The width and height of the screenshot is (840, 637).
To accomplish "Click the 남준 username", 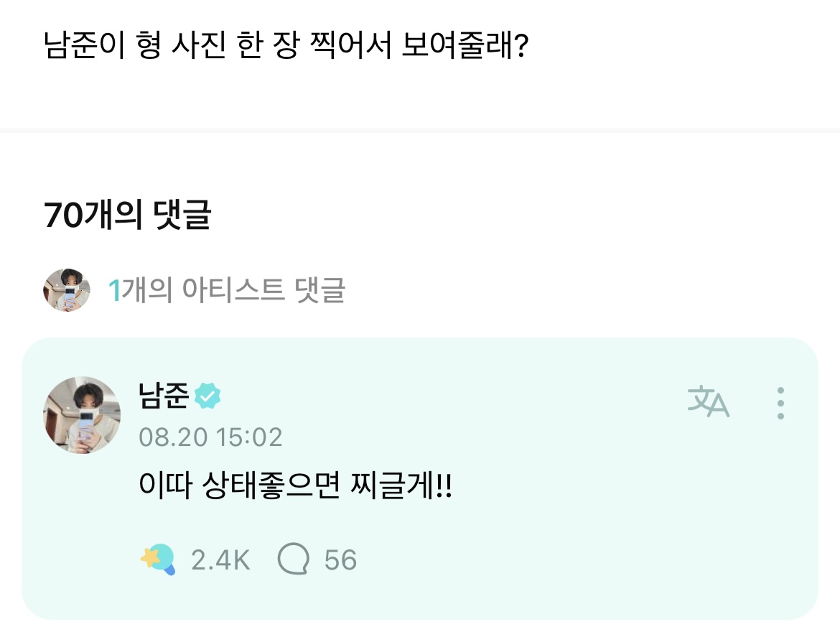I will 164,396.
